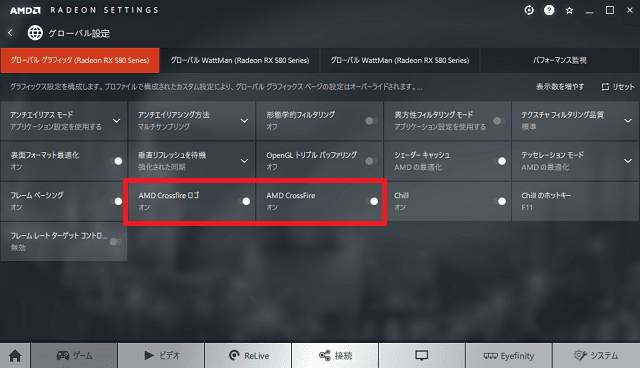Click the graphics settings description text
This screenshot has width=640, height=368.
(x=216, y=87)
